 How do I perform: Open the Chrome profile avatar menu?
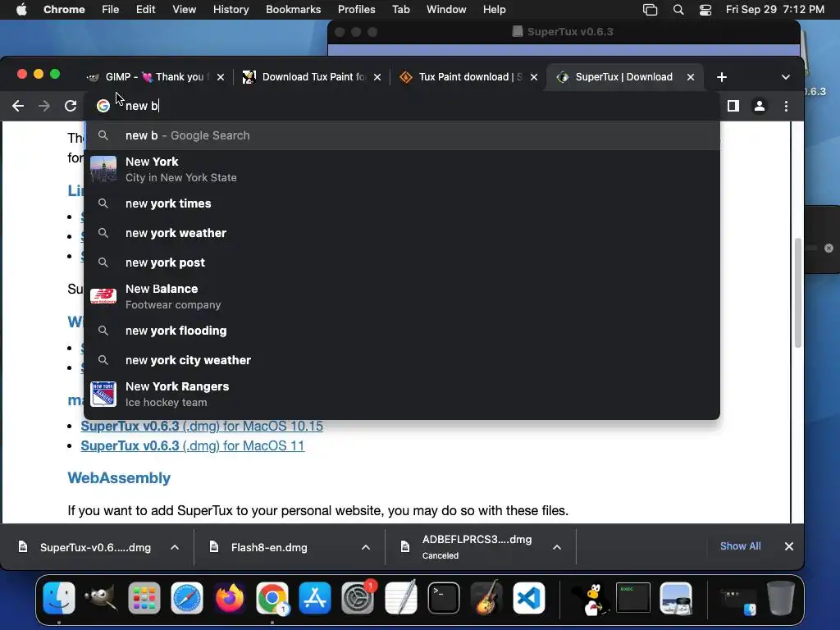click(759, 106)
